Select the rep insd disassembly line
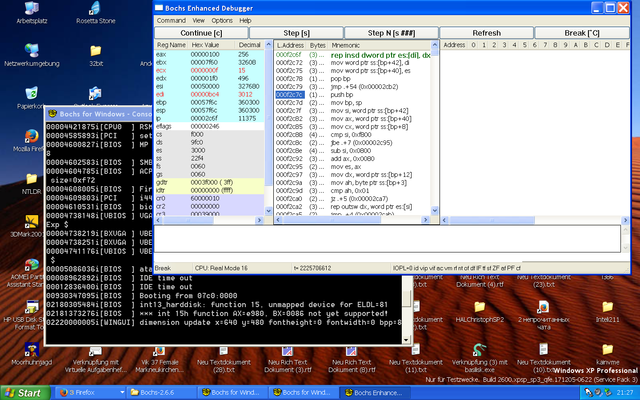640x400 pixels. 353,55
